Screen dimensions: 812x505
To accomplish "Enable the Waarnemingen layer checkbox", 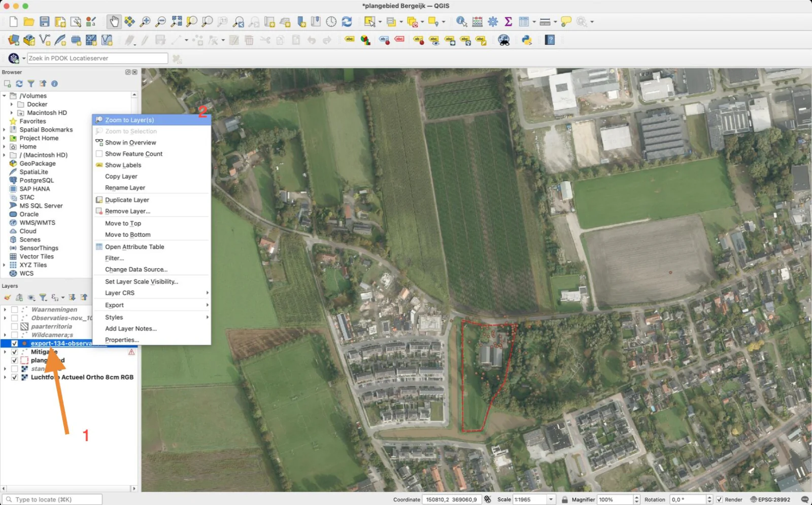I will pyautogui.click(x=15, y=310).
